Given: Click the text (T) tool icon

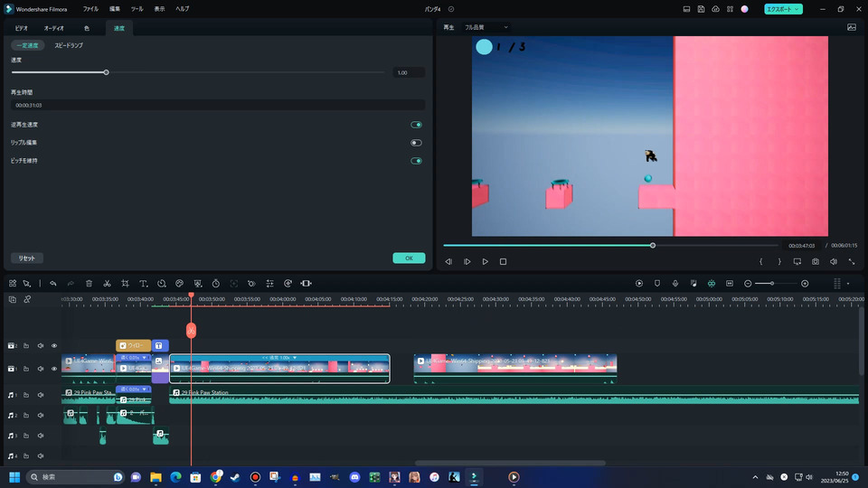Looking at the screenshot, I should tap(143, 283).
